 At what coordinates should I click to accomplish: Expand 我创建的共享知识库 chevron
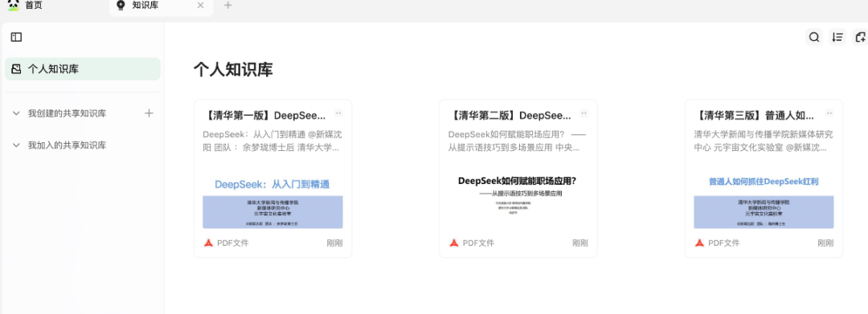(16, 113)
